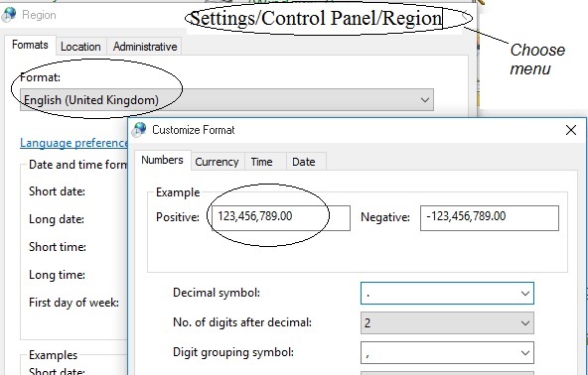Click the Long time label
The width and height of the screenshot is (588, 375).
pos(57,275)
